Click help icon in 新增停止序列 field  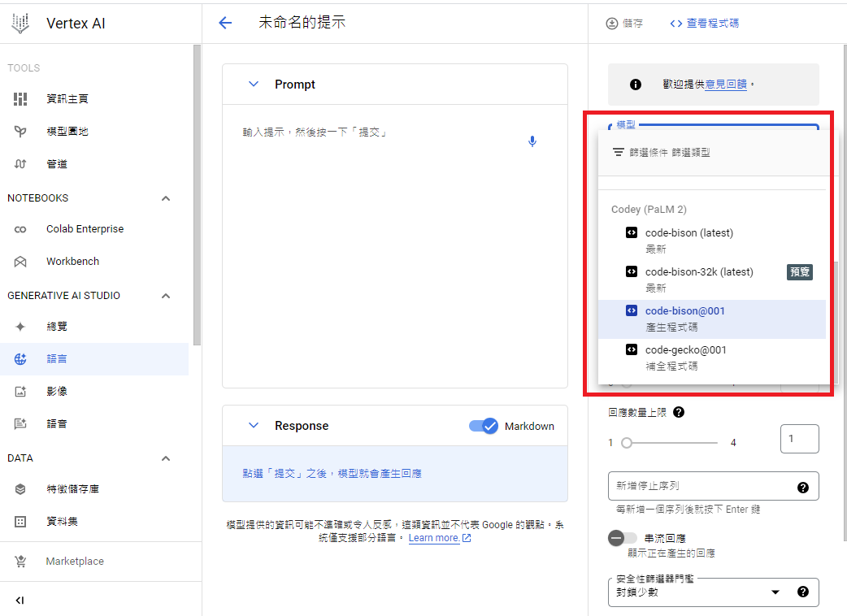tap(803, 487)
